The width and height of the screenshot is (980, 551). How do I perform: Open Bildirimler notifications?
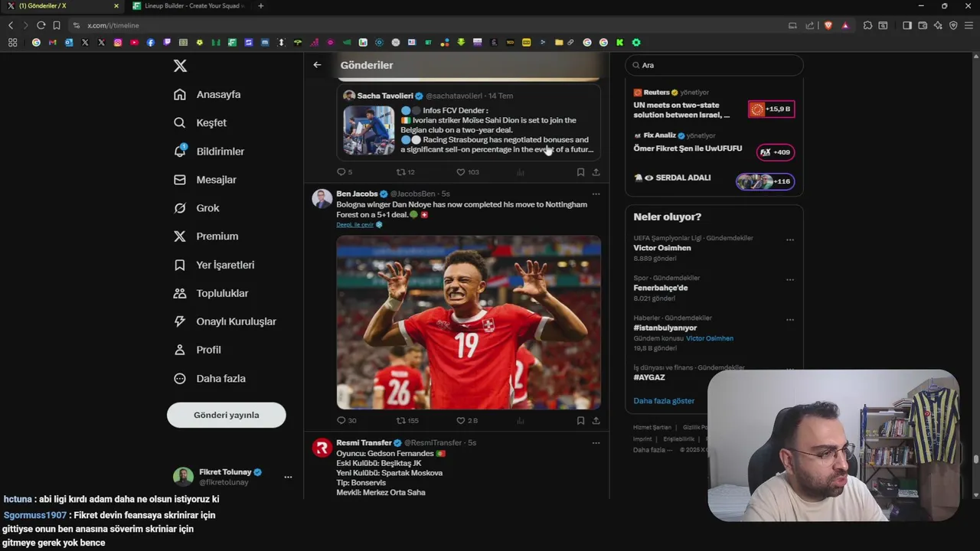click(208, 152)
